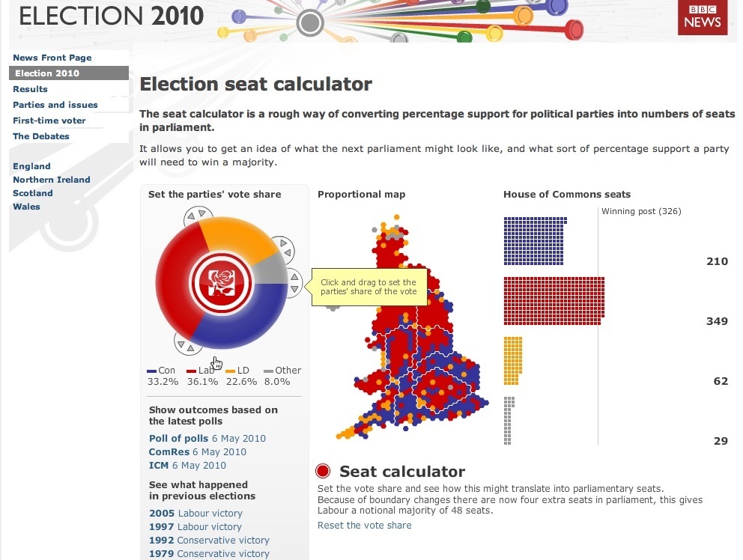The image size is (743, 560).
Task: Click the red Seat calculator circle icon
Action: pyautogui.click(x=323, y=471)
